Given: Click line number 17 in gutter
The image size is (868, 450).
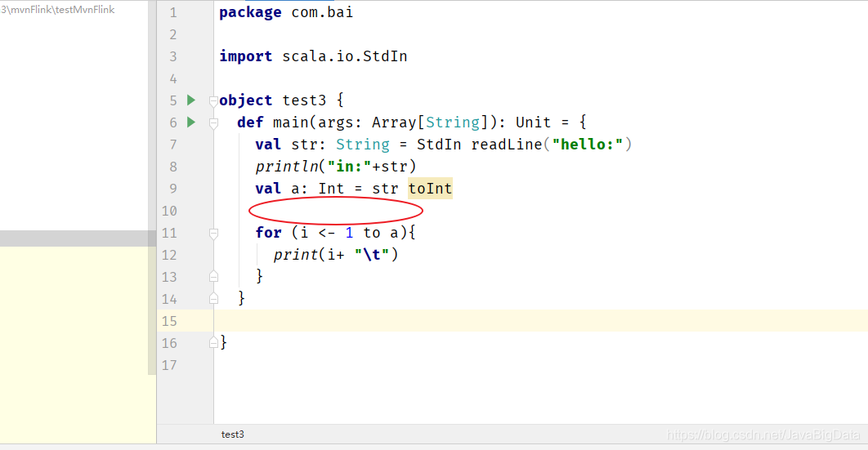Looking at the screenshot, I should coord(169,365).
